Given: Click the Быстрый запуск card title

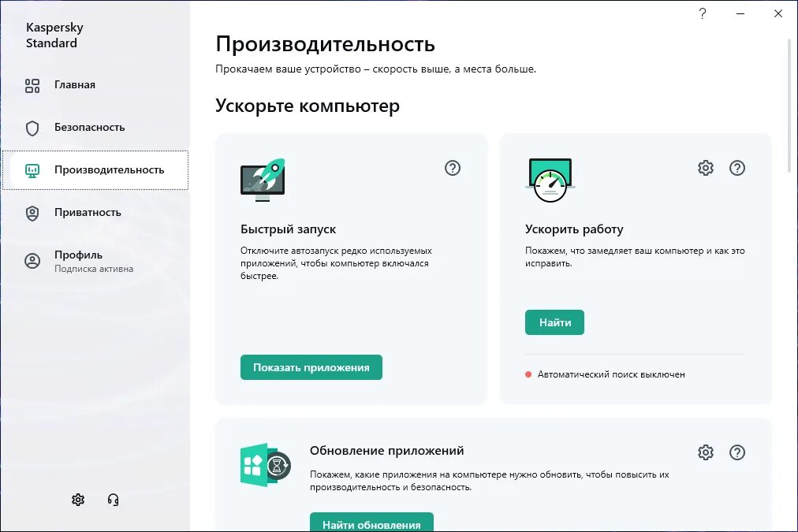Looking at the screenshot, I should coord(288,229).
